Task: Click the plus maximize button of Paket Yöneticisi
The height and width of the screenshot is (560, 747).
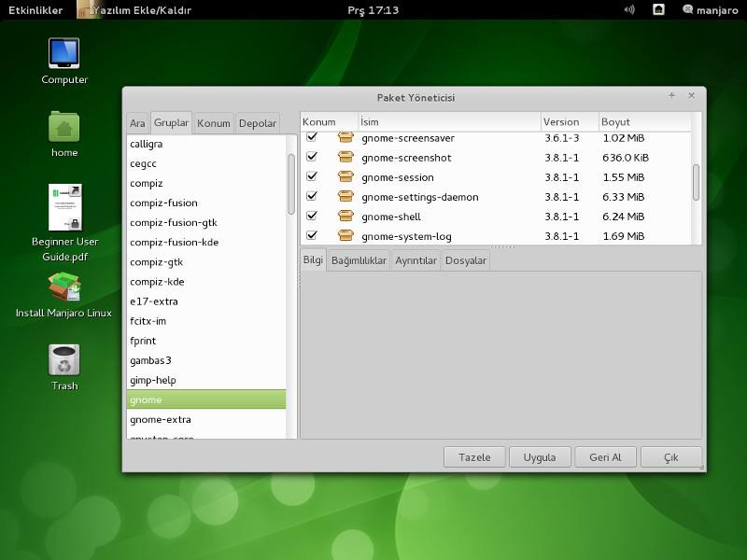Action: coord(671,95)
